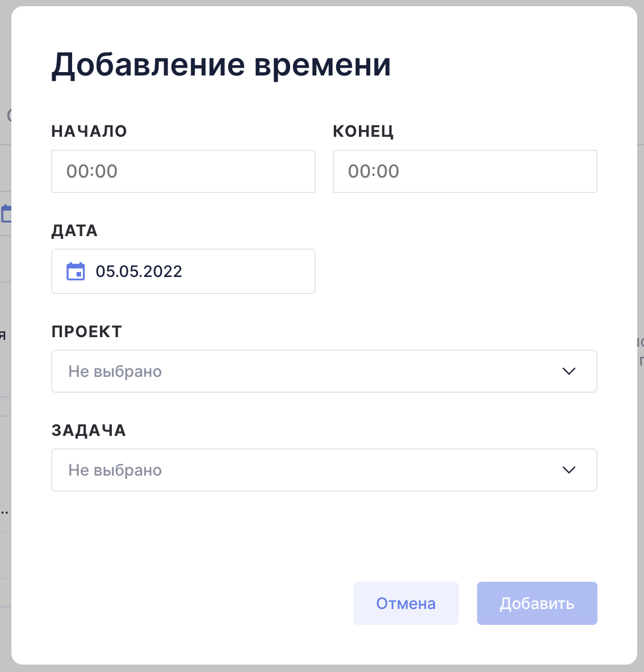Viewport: 644px width, 672px height.
Task: Click the ЗАДАЧА field label
Action: [89, 430]
